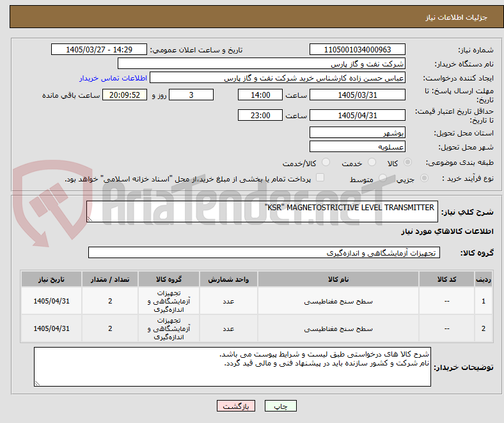This screenshot has width=504, height=423.
Task: Click the چاپ (print) button
Action: pyautogui.click(x=281, y=406)
